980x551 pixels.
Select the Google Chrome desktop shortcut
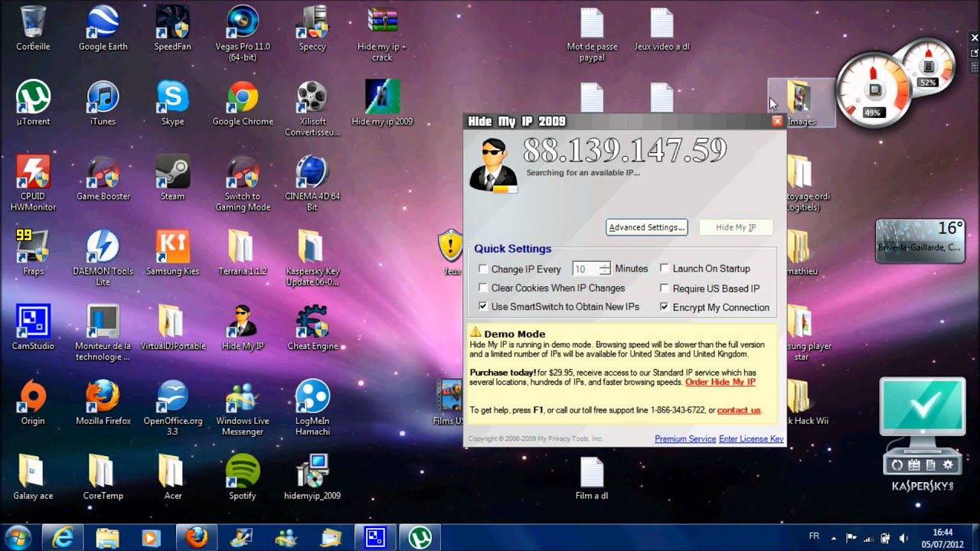pyautogui.click(x=243, y=103)
